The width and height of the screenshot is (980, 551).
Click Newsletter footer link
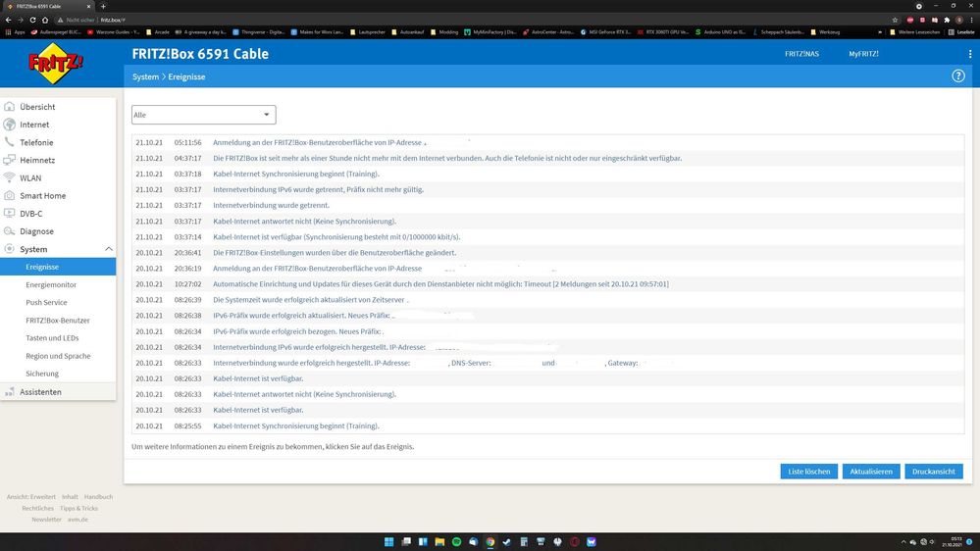[46, 520]
